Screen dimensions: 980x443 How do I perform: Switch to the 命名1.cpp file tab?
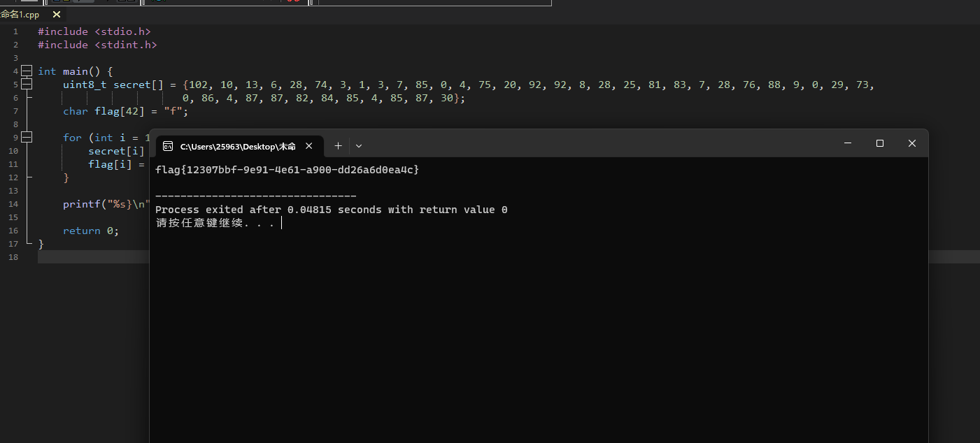(20, 14)
